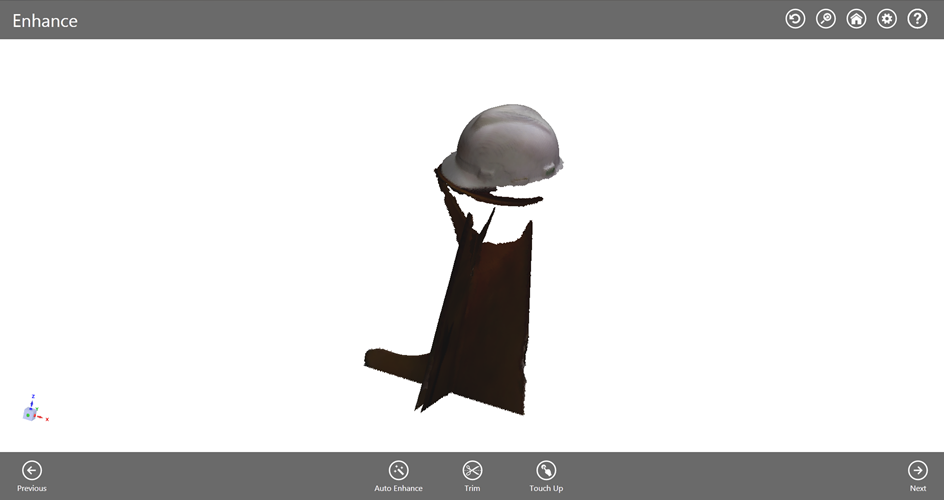Screen dimensions: 944x500
Task: Go to the Home screen icon
Action: click(x=856, y=19)
